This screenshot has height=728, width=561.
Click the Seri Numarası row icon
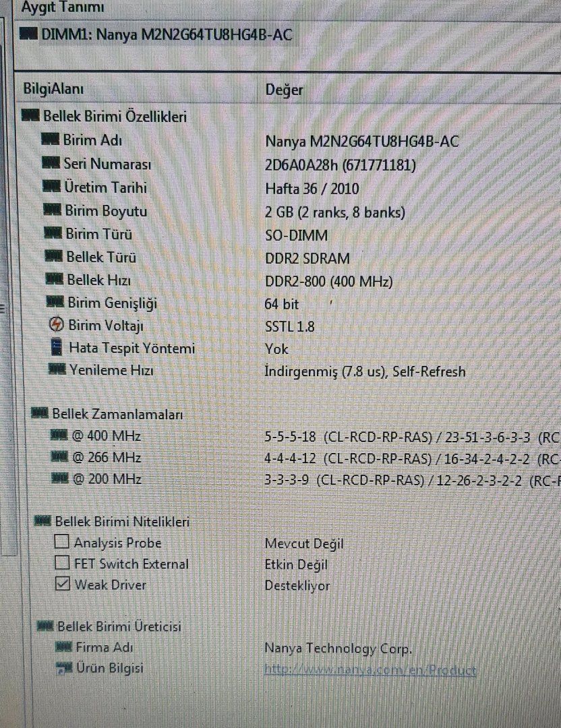pos(51,162)
